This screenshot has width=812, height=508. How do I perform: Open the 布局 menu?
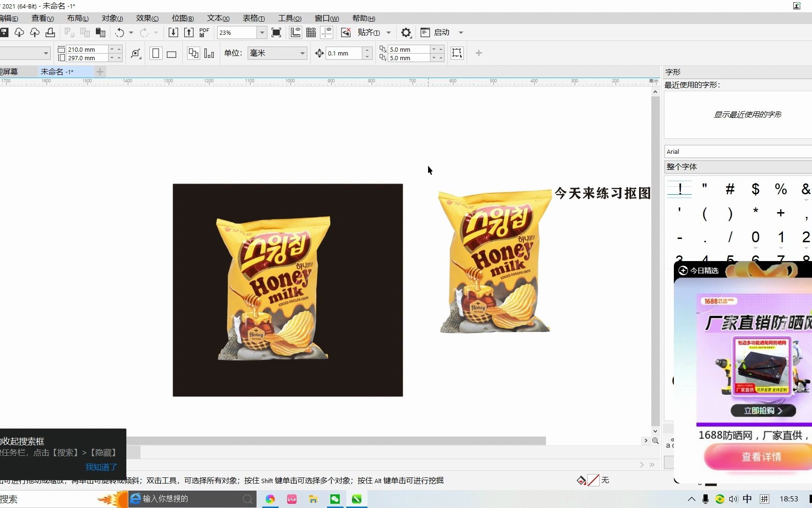click(x=78, y=18)
